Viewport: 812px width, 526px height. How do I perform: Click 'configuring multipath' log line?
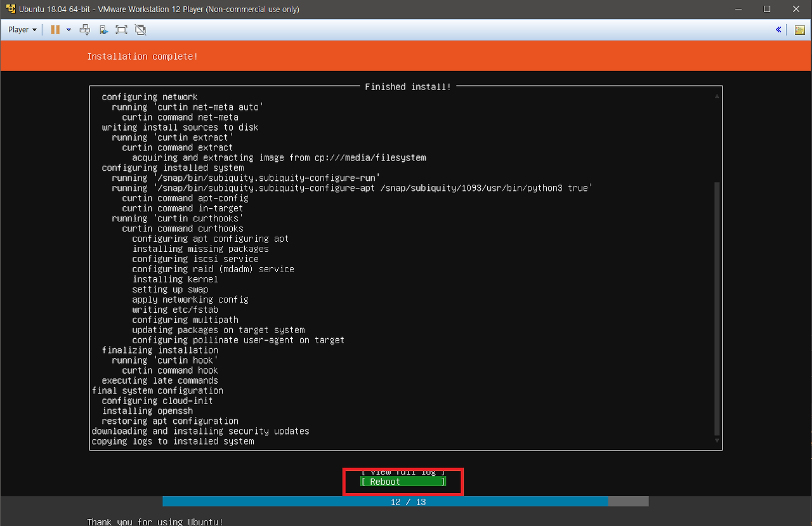(185, 320)
